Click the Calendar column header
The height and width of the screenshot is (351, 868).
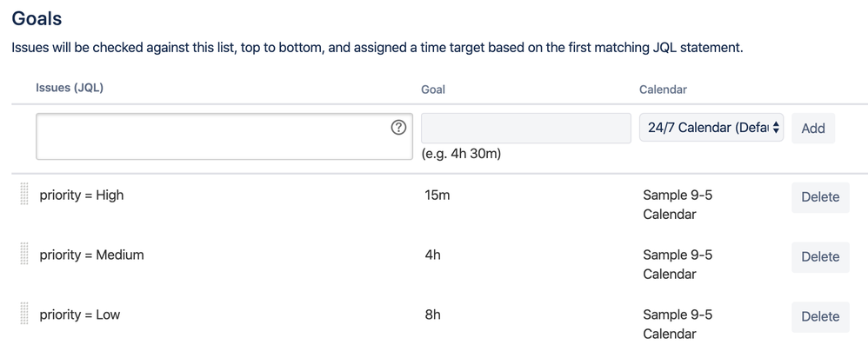click(x=663, y=89)
